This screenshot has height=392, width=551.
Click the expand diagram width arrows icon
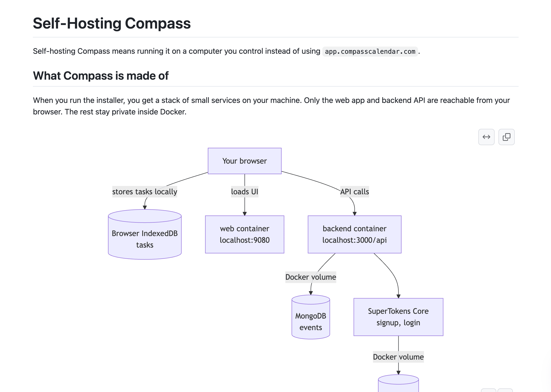click(x=486, y=137)
